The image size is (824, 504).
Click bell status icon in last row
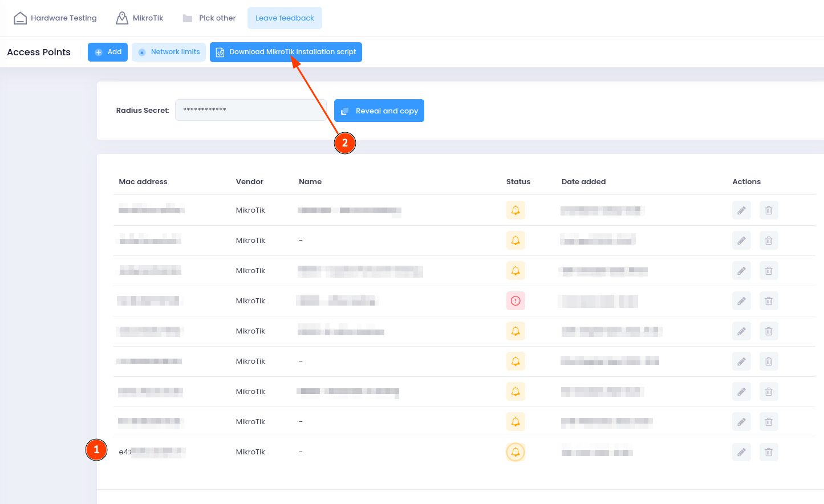(515, 452)
